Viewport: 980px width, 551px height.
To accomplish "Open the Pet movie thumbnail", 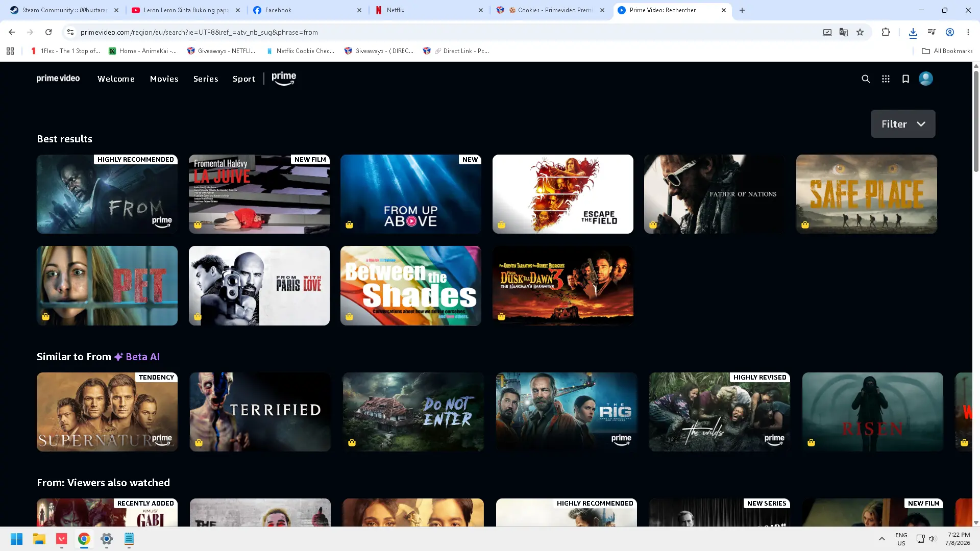I will (x=107, y=286).
